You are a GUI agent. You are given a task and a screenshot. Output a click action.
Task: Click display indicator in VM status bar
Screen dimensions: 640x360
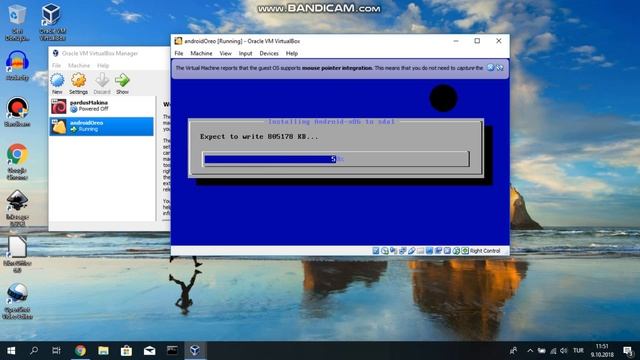pos(429,251)
